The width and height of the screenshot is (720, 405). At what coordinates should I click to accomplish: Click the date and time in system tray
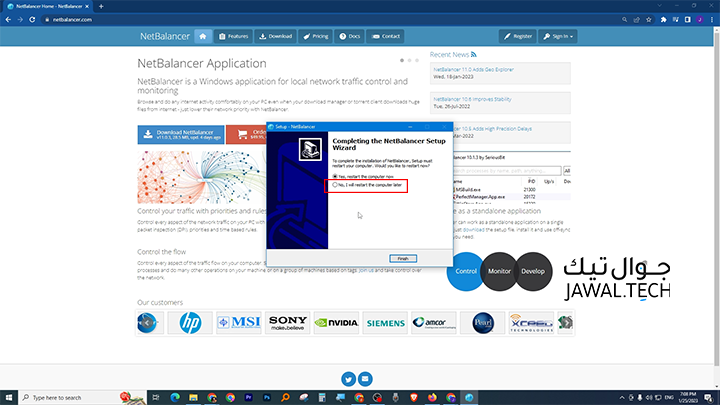(x=688, y=398)
